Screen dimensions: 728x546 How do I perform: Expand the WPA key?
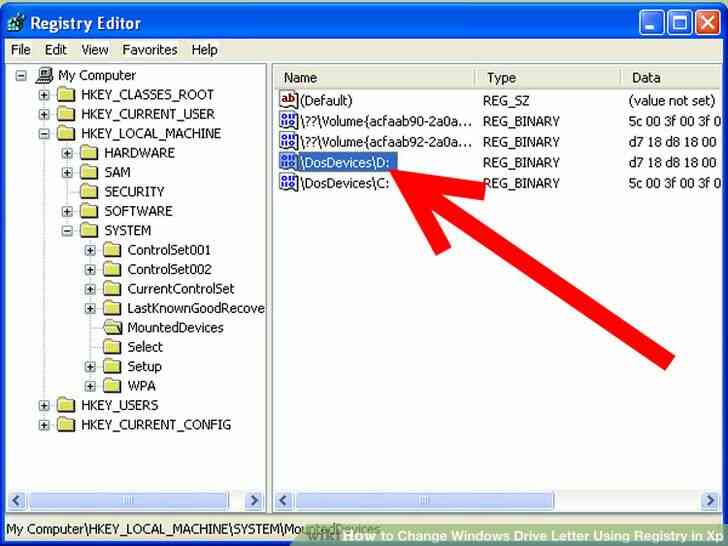click(91, 386)
